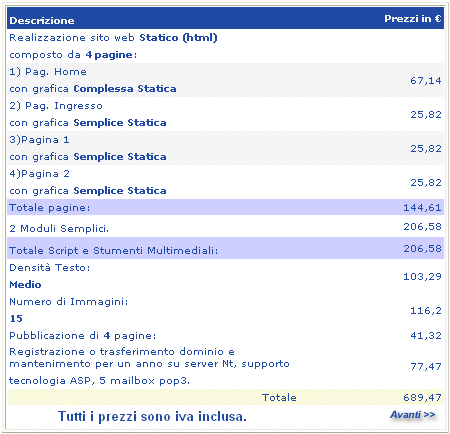Select the Descrizione column header

pos(42,21)
